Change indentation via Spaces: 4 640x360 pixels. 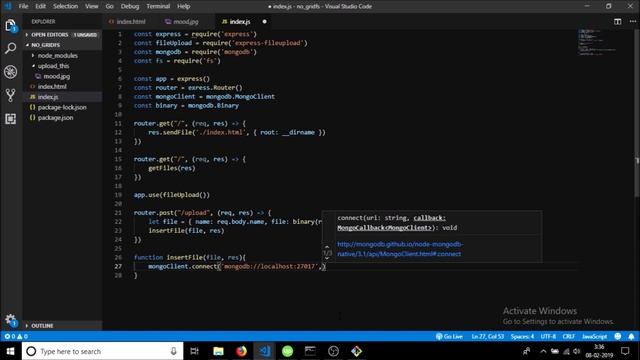tap(522, 336)
